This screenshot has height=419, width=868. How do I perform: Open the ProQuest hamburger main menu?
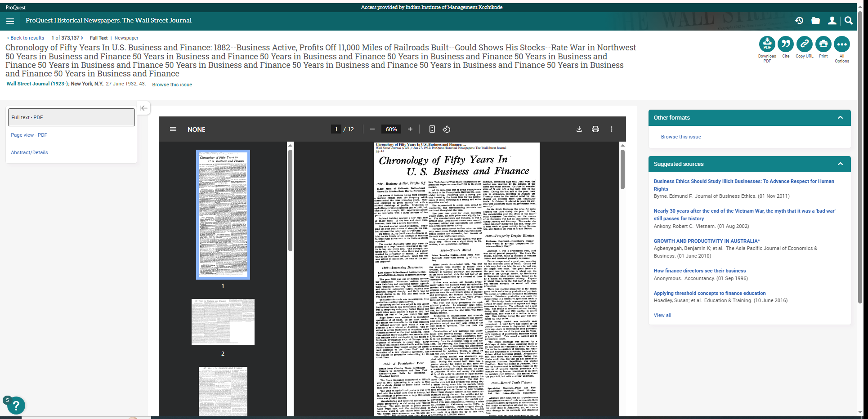10,21
